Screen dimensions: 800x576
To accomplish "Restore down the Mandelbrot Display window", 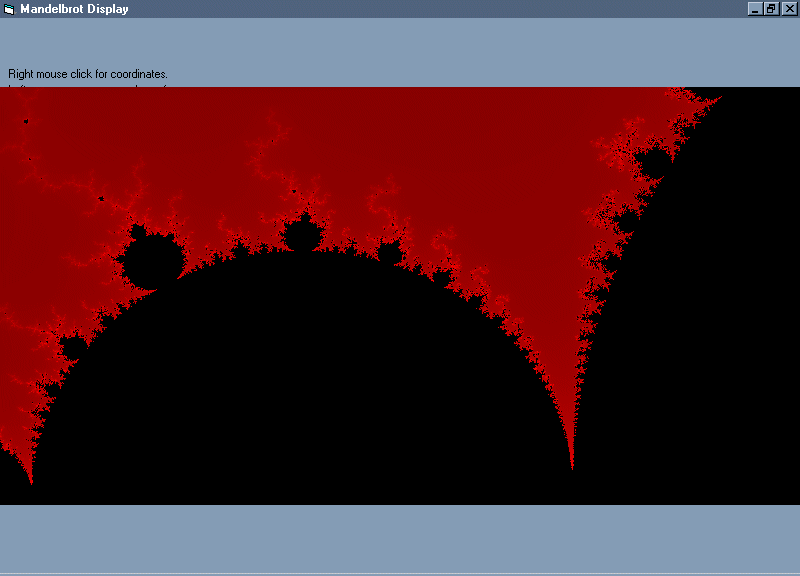I will 771,9.
